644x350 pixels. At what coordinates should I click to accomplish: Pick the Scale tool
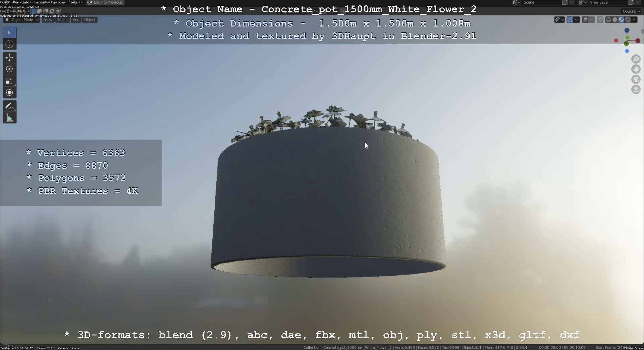pyautogui.click(x=10, y=81)
